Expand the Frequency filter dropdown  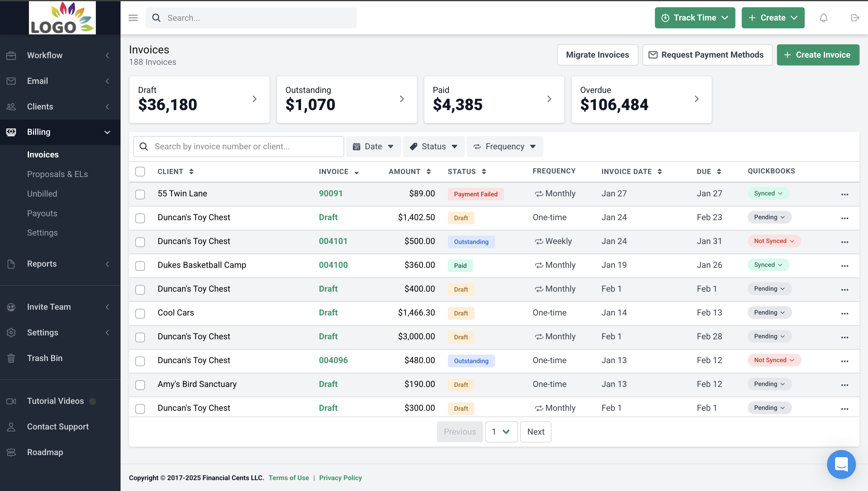tap(505, 146)
